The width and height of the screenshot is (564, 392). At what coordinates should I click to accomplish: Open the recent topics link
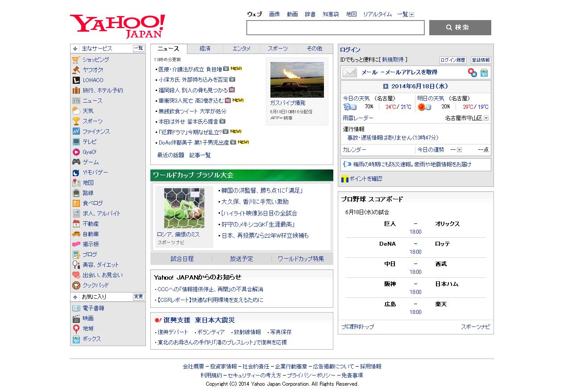pos(170,155)
